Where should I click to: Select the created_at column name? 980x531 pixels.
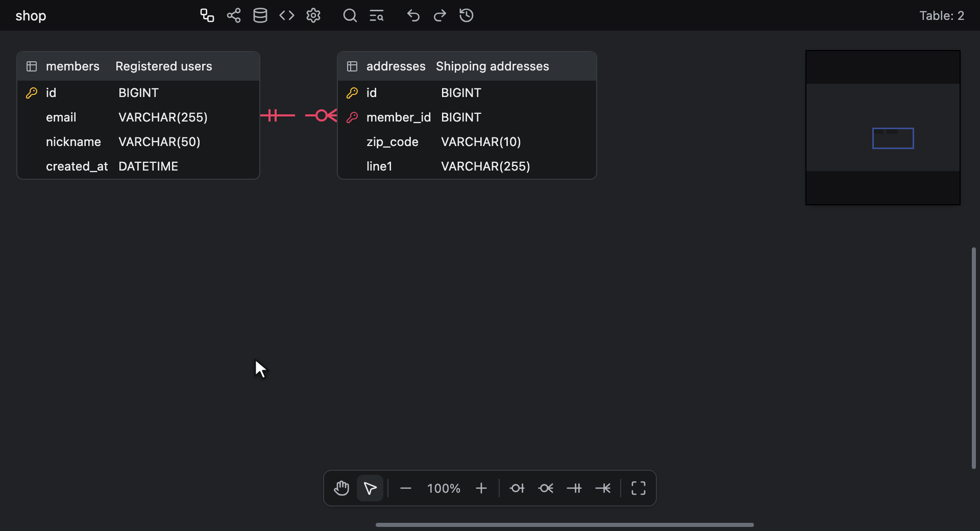pyautogui.click(x=77, y=166)
